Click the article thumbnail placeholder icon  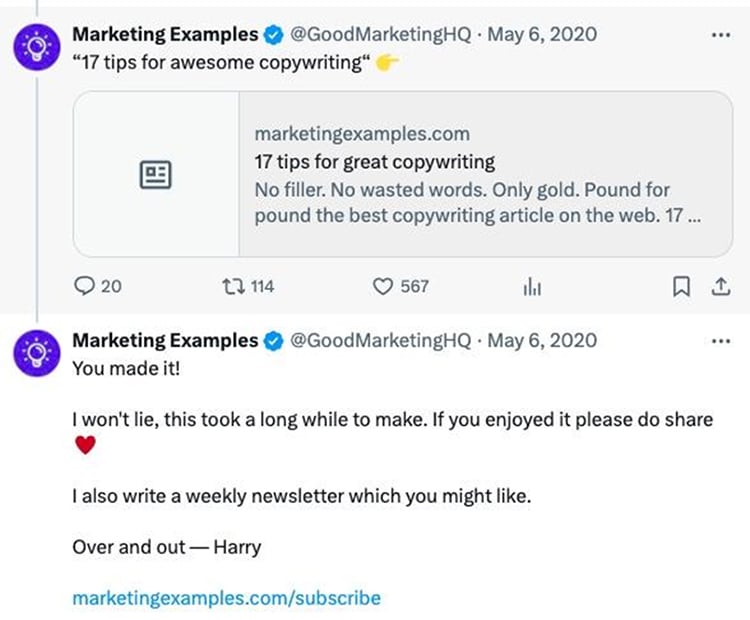155,175
